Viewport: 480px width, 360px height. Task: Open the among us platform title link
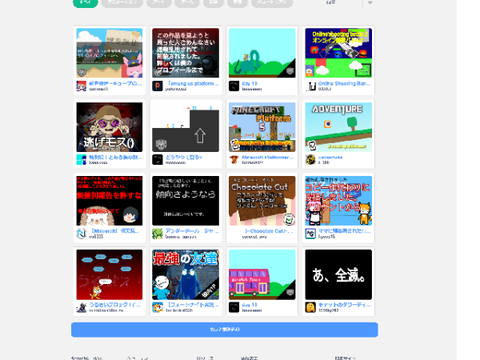tap(193, 83)
